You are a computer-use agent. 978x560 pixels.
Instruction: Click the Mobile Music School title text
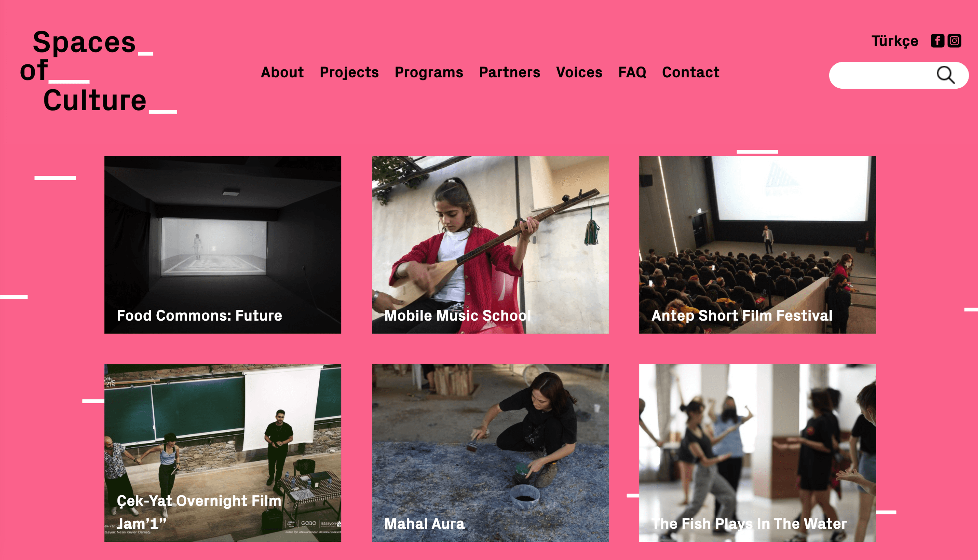point(457,316)
